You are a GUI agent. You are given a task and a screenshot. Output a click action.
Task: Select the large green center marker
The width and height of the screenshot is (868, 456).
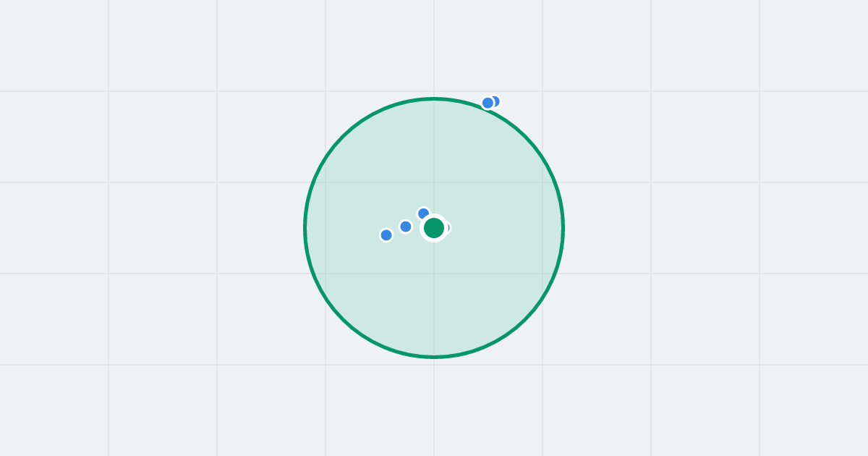[x=434, y=228]
